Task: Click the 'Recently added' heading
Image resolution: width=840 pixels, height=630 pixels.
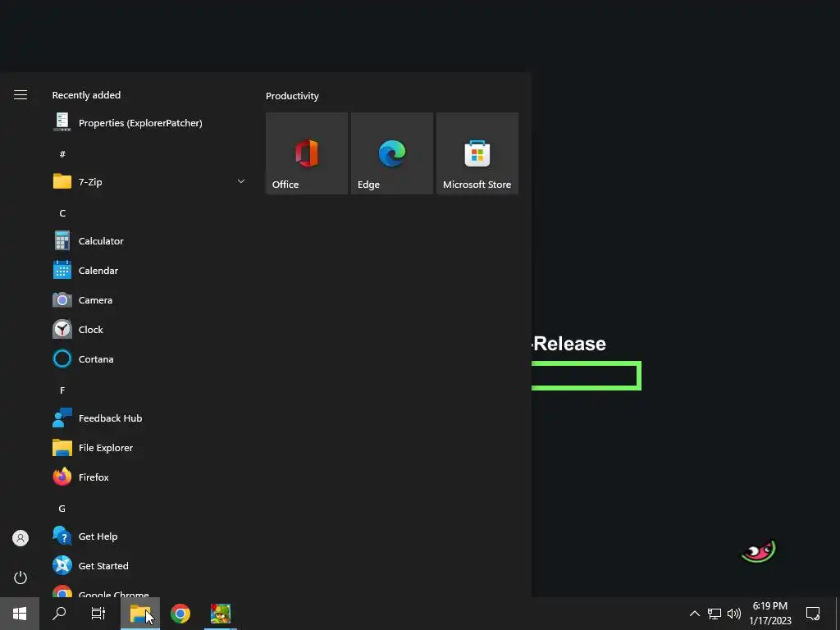Action: tap(86, 95)
